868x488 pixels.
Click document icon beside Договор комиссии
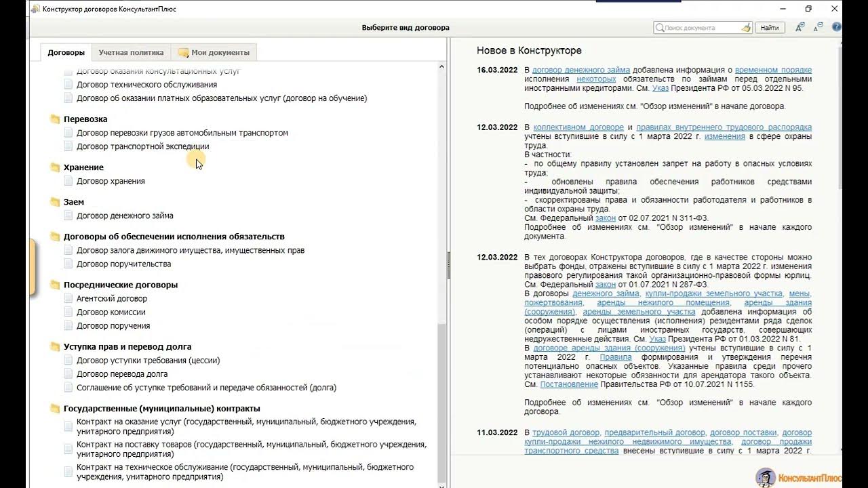coord(68,312)
